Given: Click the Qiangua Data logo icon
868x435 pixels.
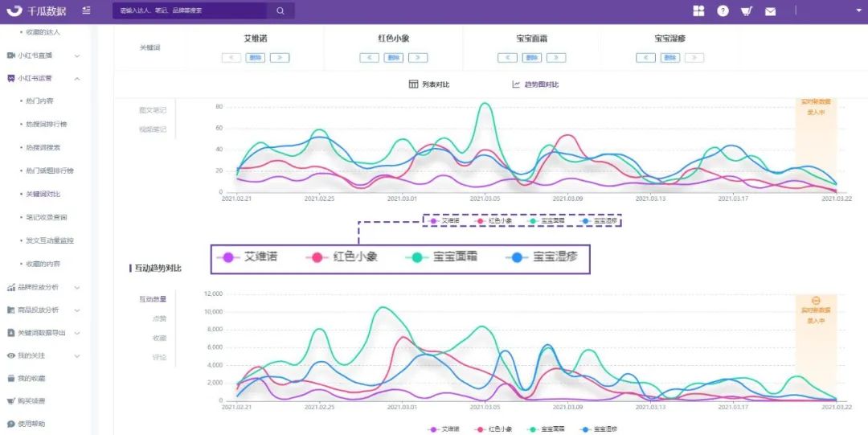Looking at the screenshot, I should click(x=15, y=10).
